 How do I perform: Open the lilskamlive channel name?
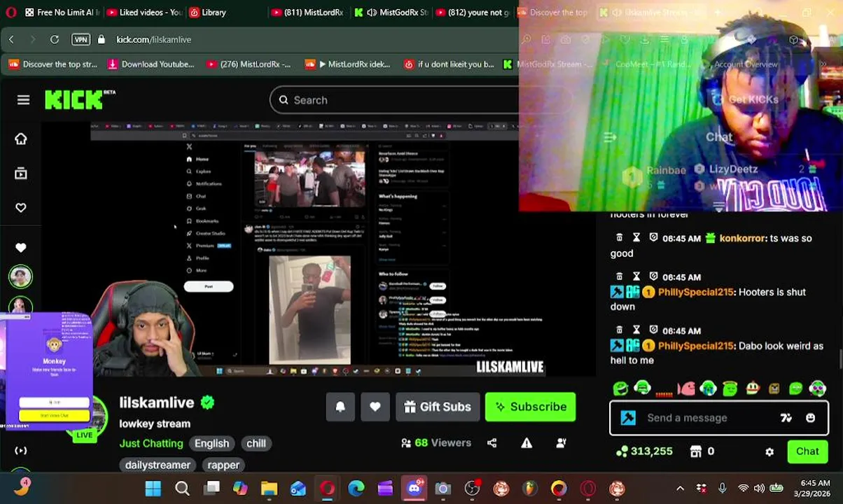pos(157,402)
